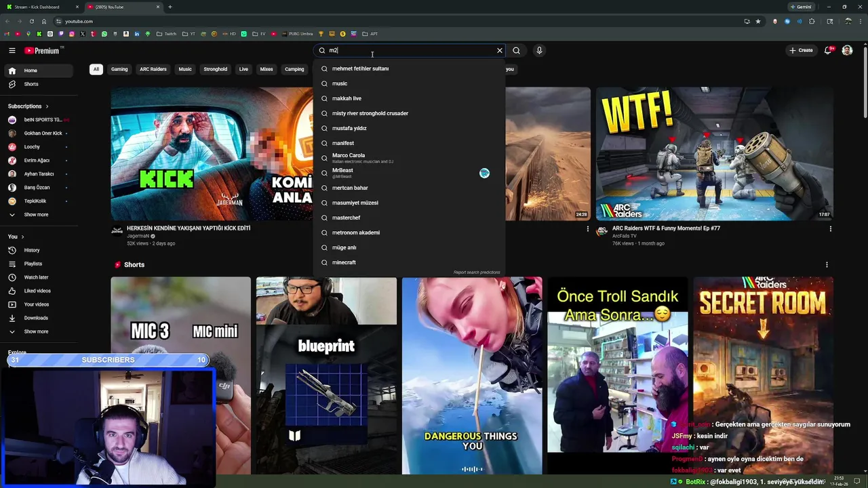The width and height of the screenshot is (868, 488).
Task: Open the YouTube hamburger guide menu
Action: 12,50
